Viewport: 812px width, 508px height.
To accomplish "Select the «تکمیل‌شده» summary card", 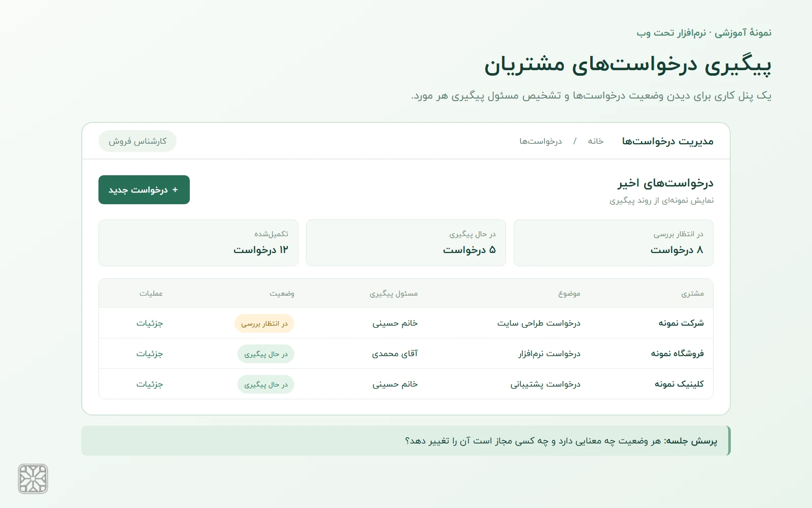I will pos(198,243).
